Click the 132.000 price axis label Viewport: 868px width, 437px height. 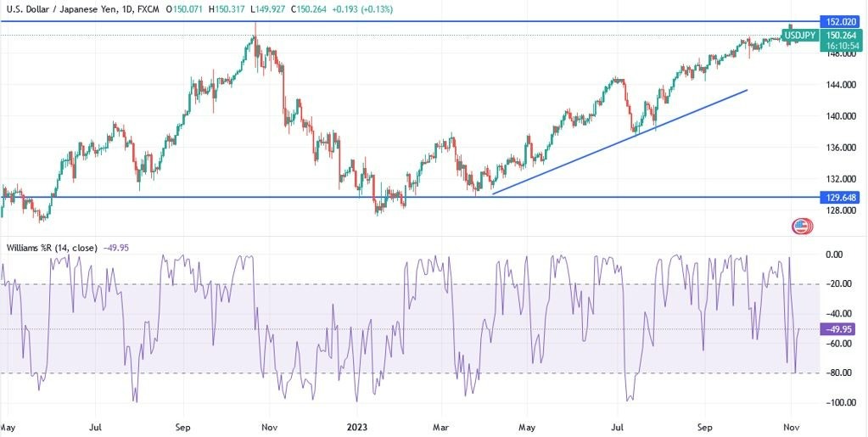[843, 179]
